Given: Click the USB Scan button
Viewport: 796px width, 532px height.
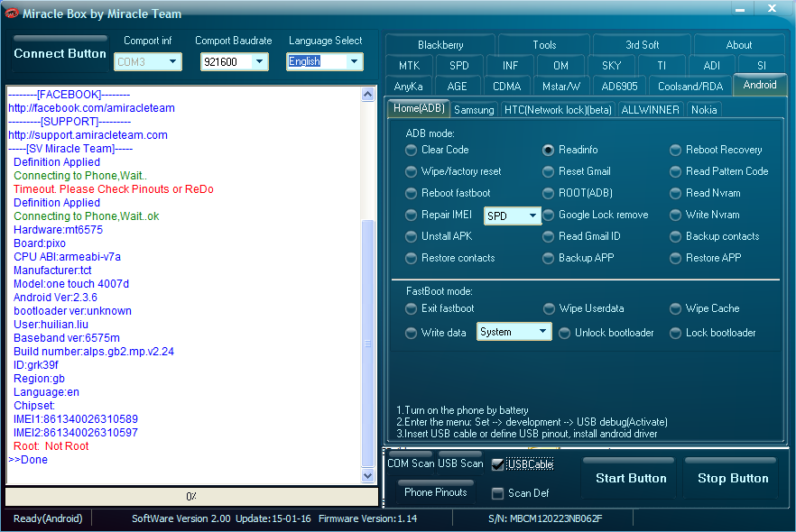Looking at the screenshot, I should tap(460, 463).
